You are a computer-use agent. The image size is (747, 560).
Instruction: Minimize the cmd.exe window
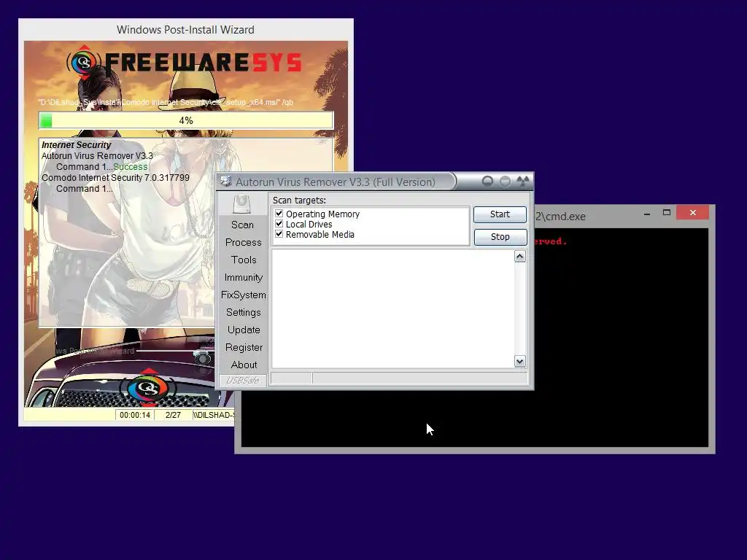click(x=647, y=213)
